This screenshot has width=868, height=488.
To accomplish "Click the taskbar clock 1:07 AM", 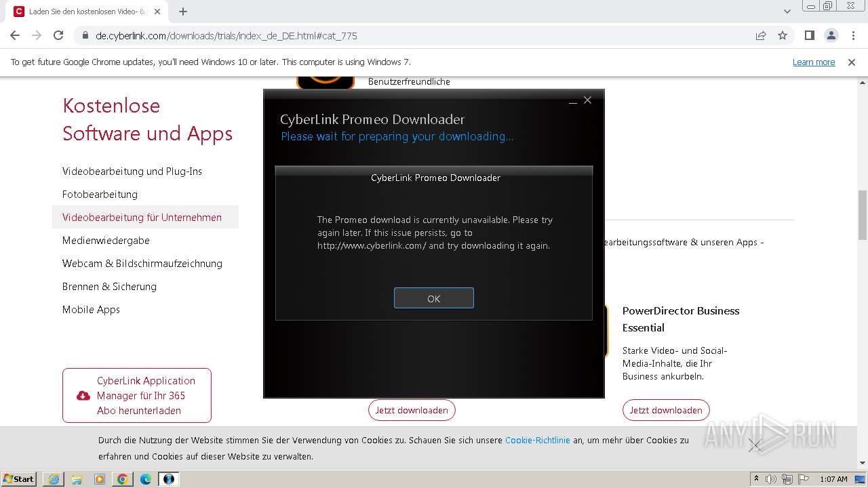I will 833,479.
